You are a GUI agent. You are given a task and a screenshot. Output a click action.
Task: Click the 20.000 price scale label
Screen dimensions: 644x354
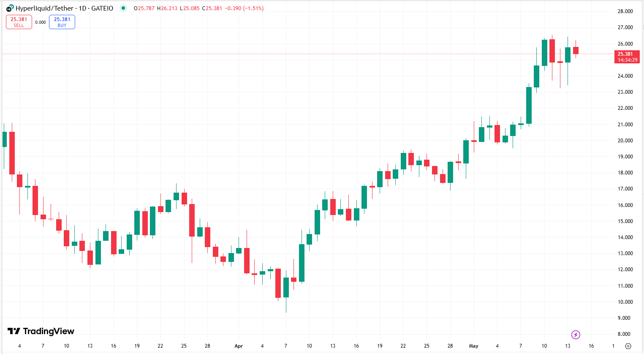coord(625,141)
